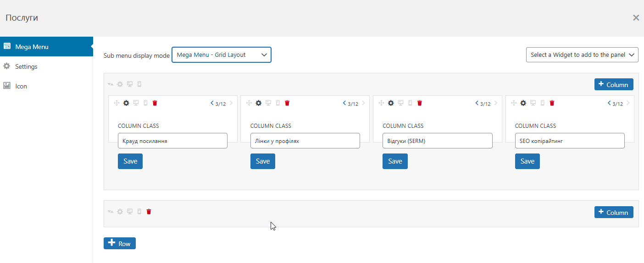Focus the "Відгуки (SERM)" column class field

437,141
